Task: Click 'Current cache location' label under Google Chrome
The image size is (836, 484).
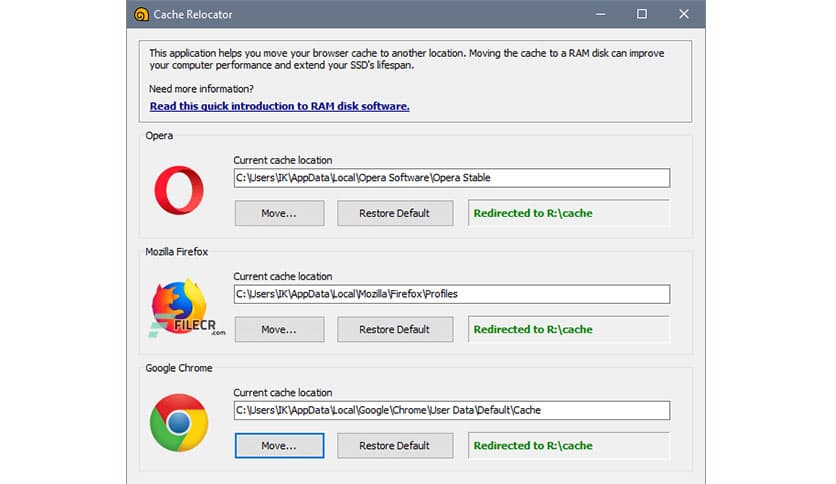Action: pyautogui.click(x=283, y=393)
